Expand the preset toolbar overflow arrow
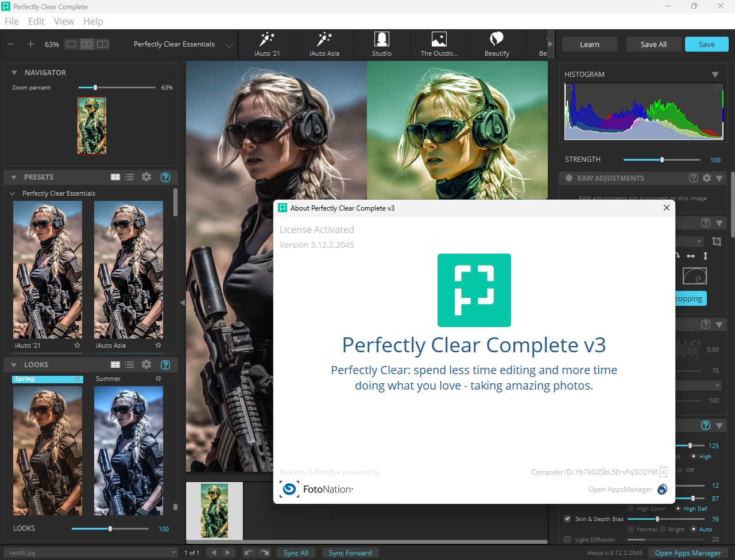Screen dimensions: 735x560 pos(550,44)
